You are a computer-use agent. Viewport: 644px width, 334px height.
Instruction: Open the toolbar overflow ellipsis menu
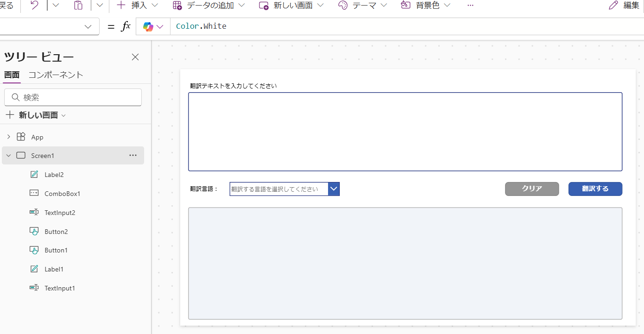[470, 6]
